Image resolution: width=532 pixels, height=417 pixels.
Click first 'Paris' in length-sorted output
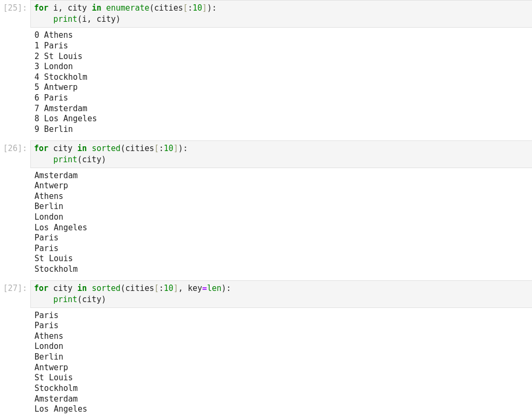click(46, 315)
